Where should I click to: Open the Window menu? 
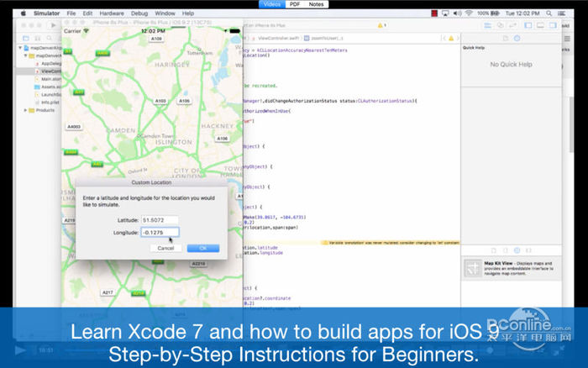(x=165, y=13)
